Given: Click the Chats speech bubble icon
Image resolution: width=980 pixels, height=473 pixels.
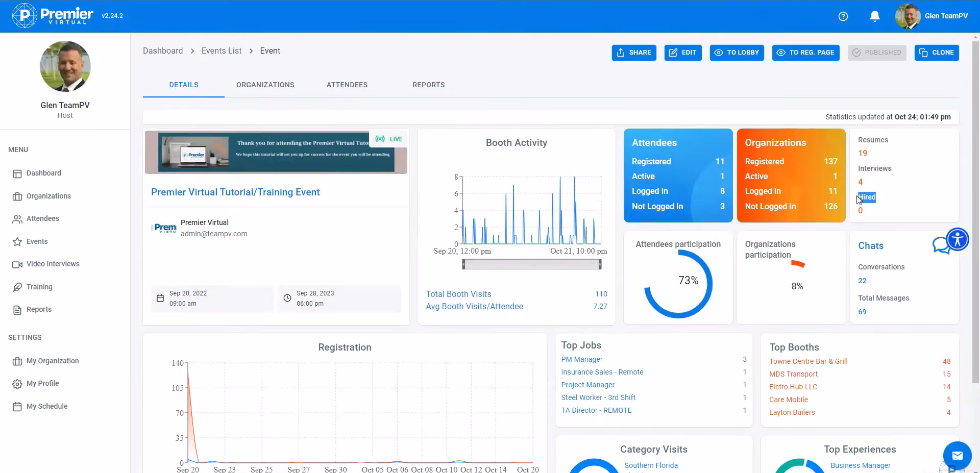Looking at the screenshot, I should (941, 246).
